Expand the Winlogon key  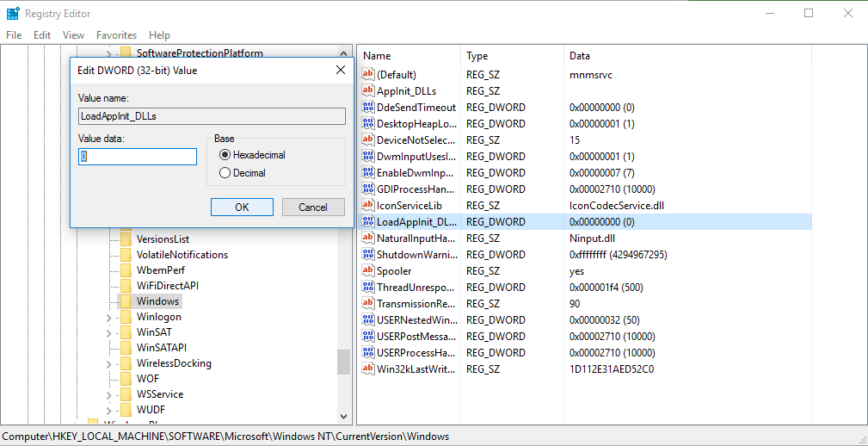(109, 318)
